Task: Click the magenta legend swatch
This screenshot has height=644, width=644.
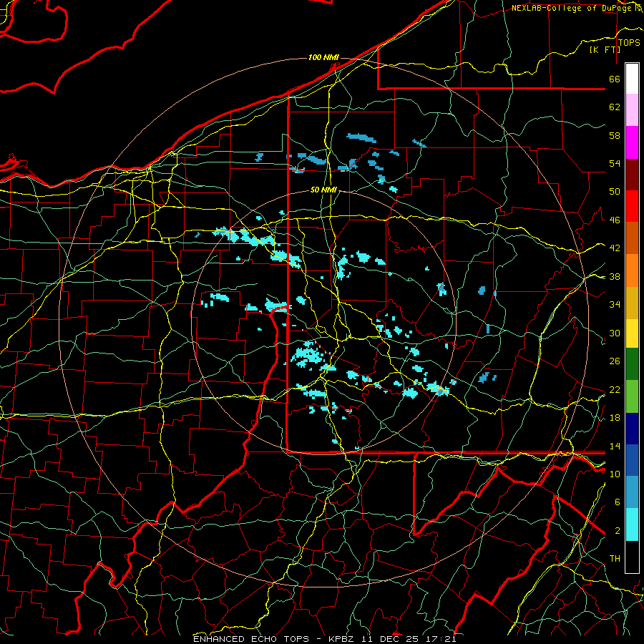Action: click(x=632, y=142)
